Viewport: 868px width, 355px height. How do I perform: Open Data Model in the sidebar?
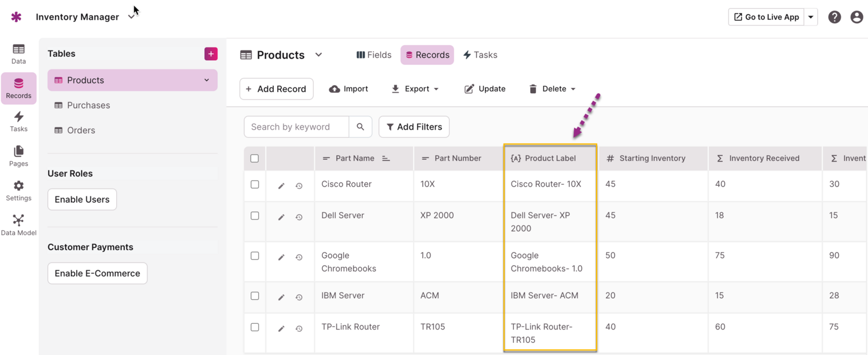19,225
